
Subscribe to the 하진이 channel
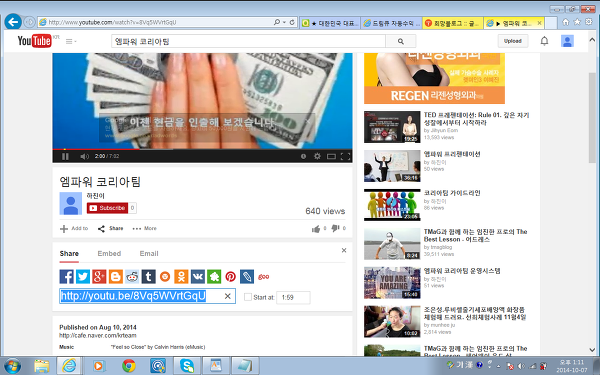pos(108,208)
